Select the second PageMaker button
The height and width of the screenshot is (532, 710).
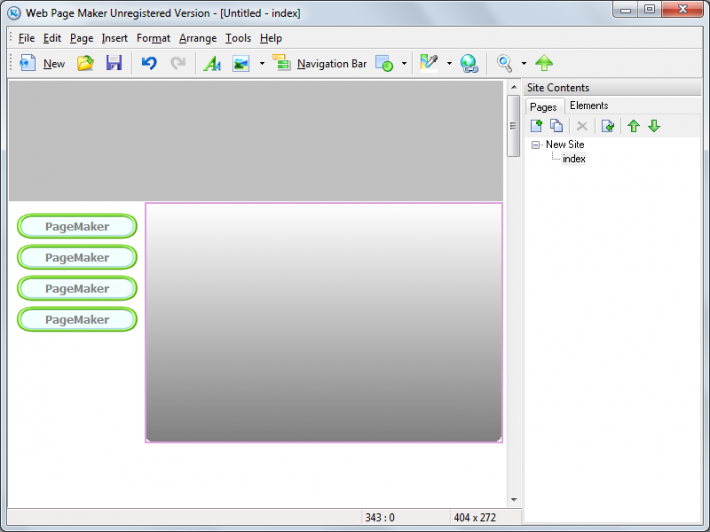77,257
